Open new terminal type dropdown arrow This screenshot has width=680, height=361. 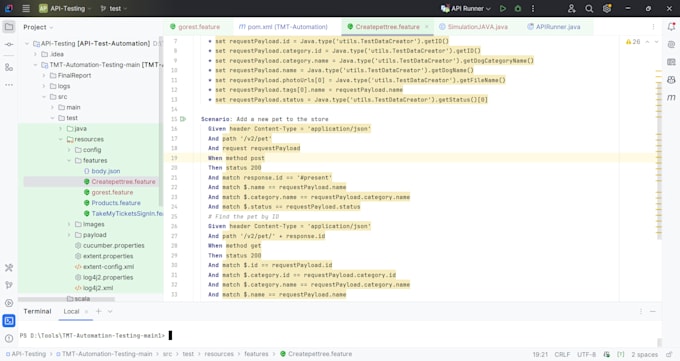click(x=110, y=312)
